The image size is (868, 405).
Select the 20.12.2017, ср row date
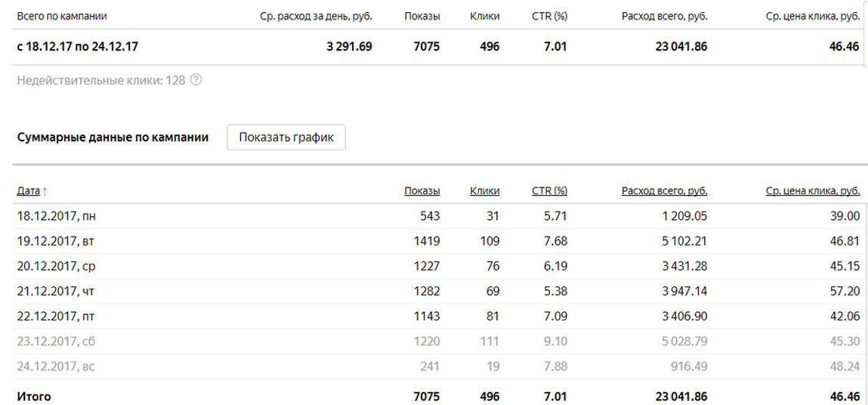click(x=56, y=266)
